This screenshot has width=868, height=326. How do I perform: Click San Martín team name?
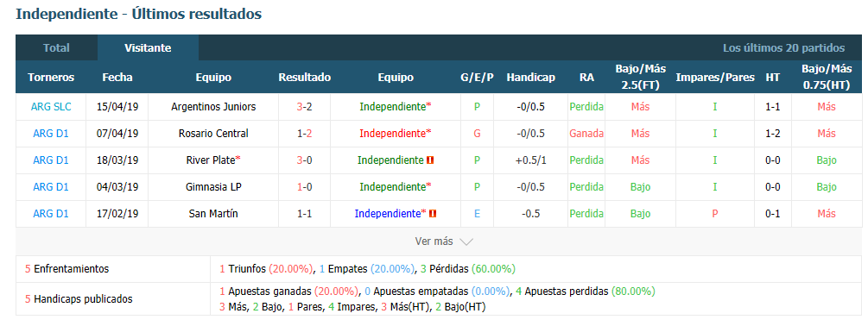[213, 213]
